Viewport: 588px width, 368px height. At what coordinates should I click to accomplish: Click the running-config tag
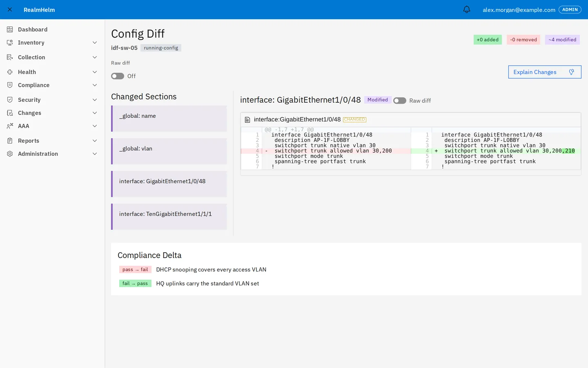(x=161, y=48)
